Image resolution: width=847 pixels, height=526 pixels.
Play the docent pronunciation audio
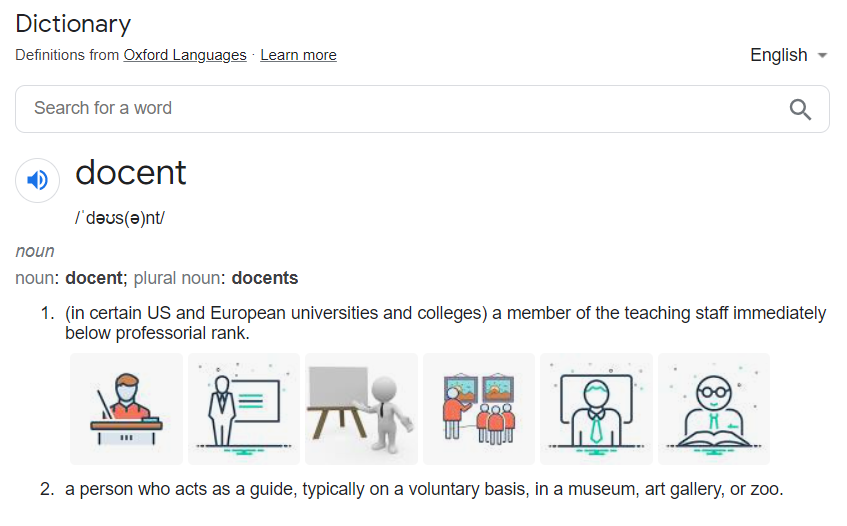pos(37,180)
